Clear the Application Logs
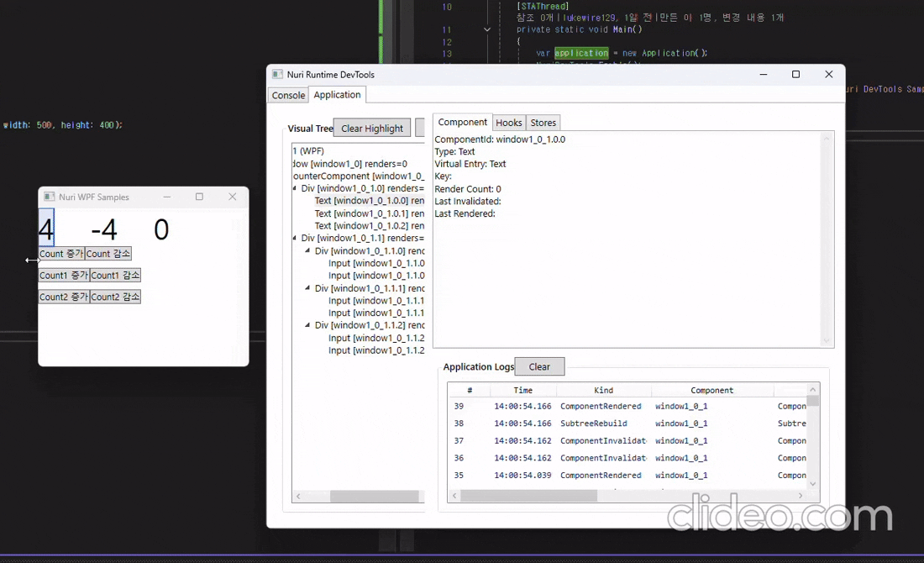Screen dimensions: 924x563 pos(539,366)
